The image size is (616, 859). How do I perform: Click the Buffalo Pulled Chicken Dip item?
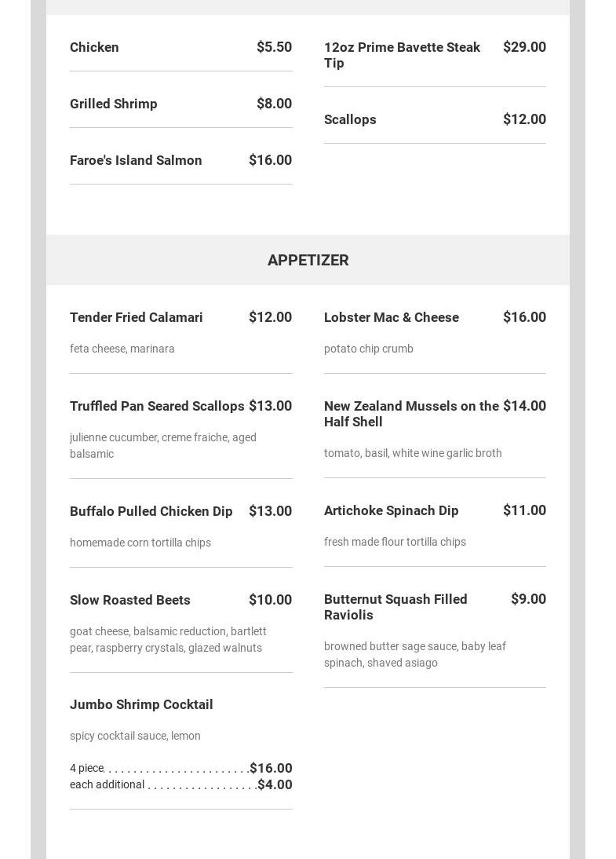pos(151,511)
